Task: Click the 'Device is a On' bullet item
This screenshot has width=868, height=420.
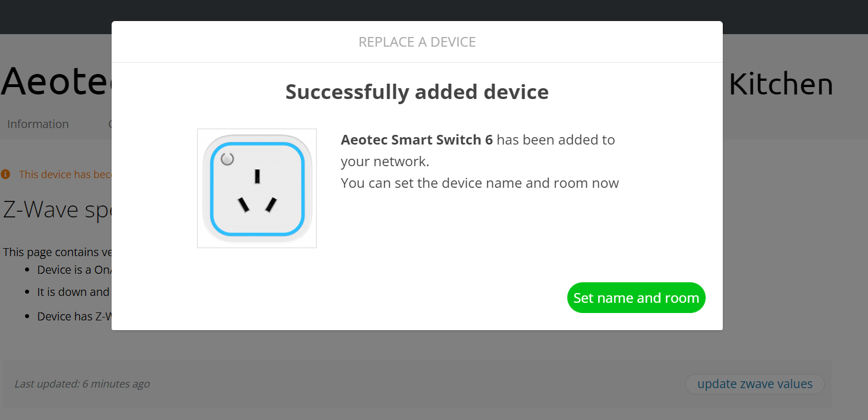Action: click(74, 270)
